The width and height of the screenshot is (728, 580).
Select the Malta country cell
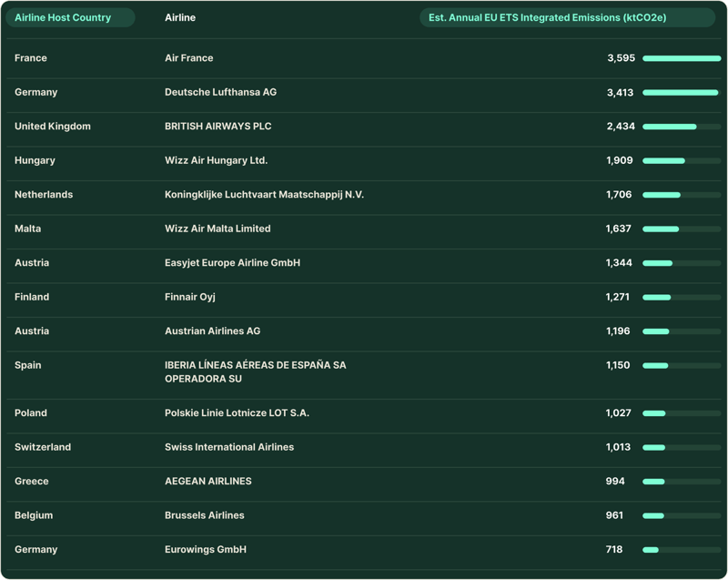tap(28, 229)
